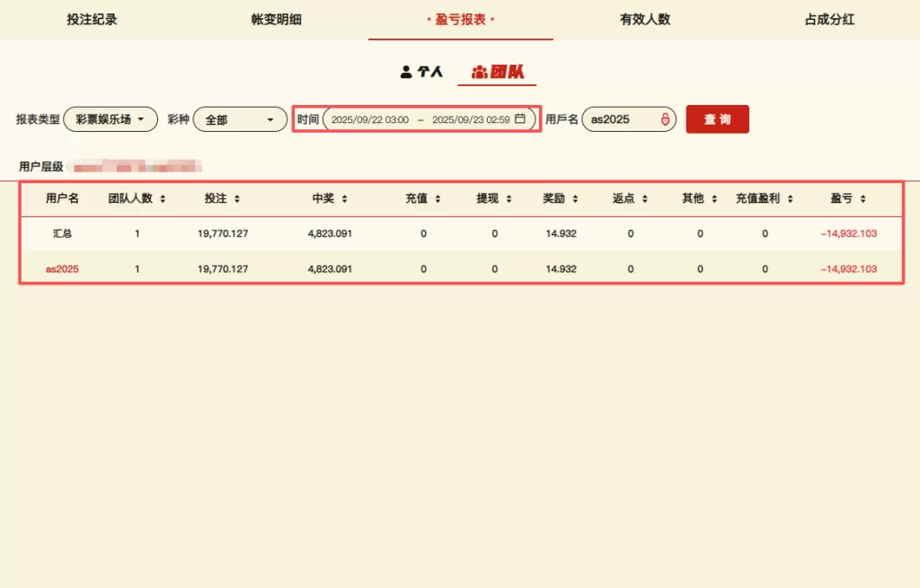Viewport: 920px width, 588px height.
Task: Sort by 提现 column arrows
Action: (x=508, y=198)
